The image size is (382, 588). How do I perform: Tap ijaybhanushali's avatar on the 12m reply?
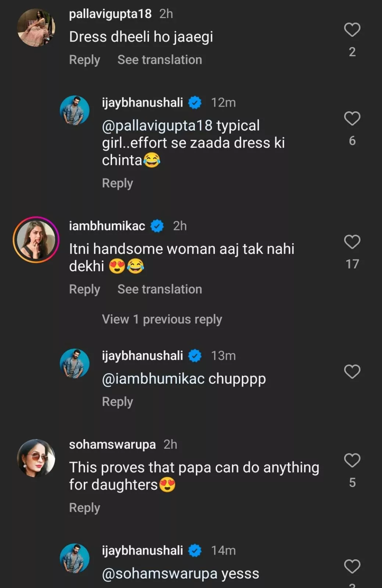(75, 110)
